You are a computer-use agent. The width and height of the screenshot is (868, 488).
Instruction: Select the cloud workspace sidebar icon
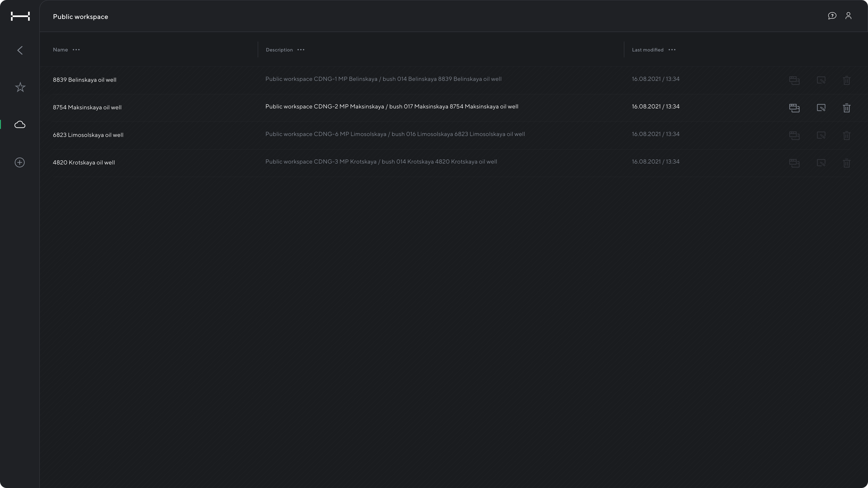tap(20, 125)
